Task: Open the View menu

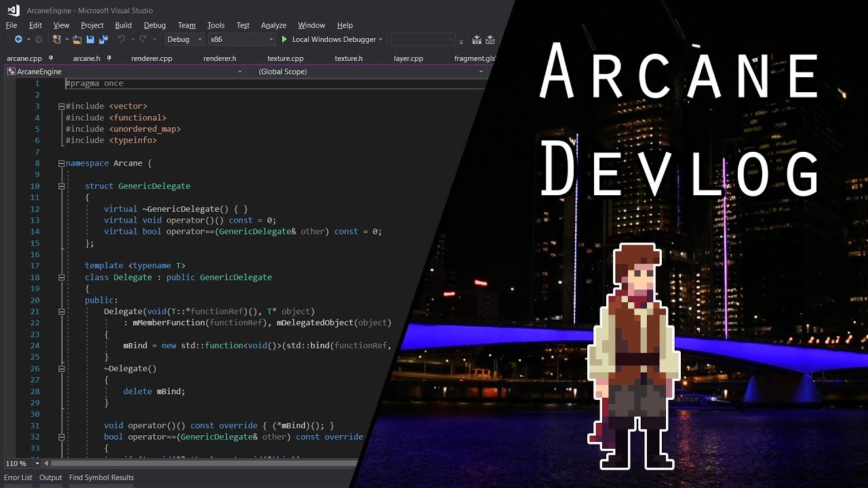Action: 61,25
